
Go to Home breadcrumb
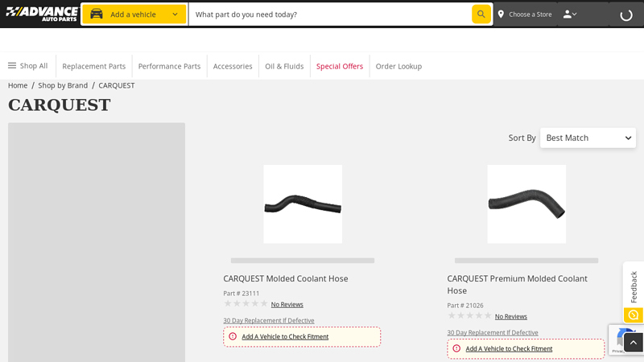coord(18,85)
